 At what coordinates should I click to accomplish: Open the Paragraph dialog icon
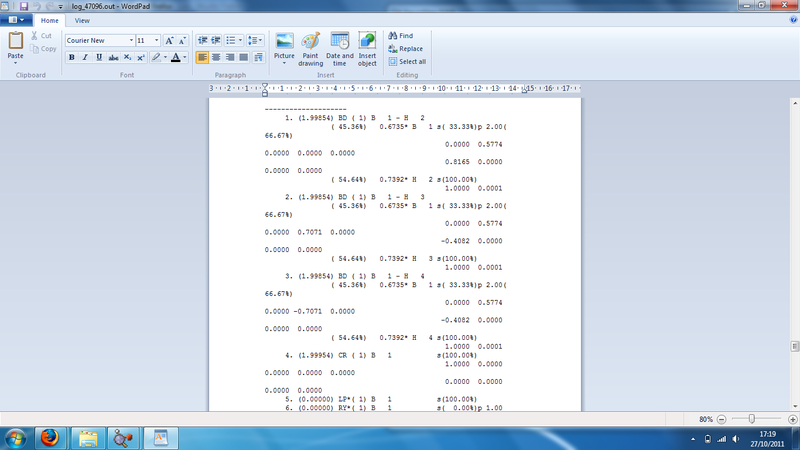259,57
